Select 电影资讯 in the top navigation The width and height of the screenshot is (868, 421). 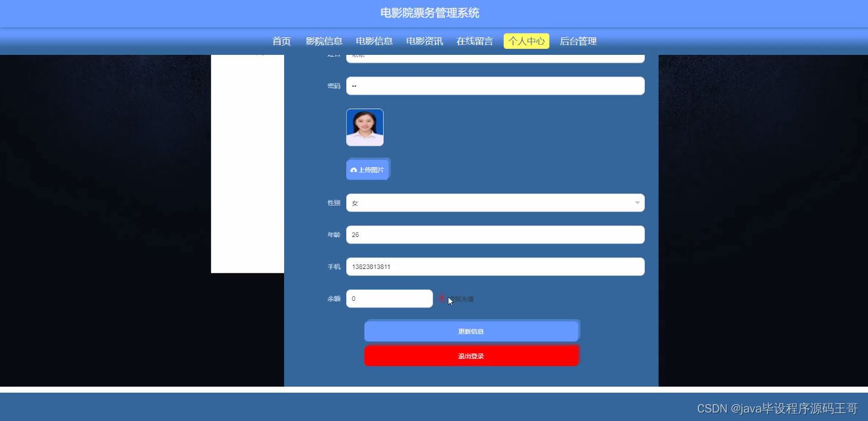pyautogui.click(x=425, y=41)
